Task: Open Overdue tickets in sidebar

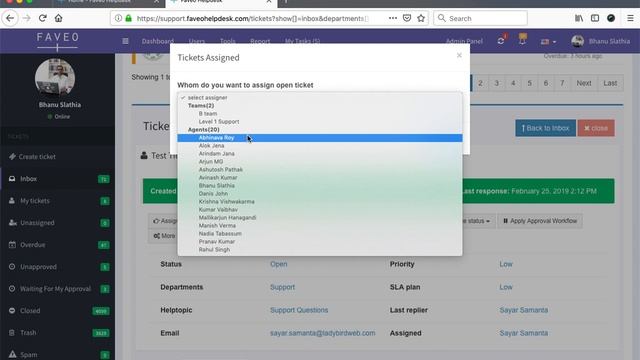Action: (x=57, y=245)
